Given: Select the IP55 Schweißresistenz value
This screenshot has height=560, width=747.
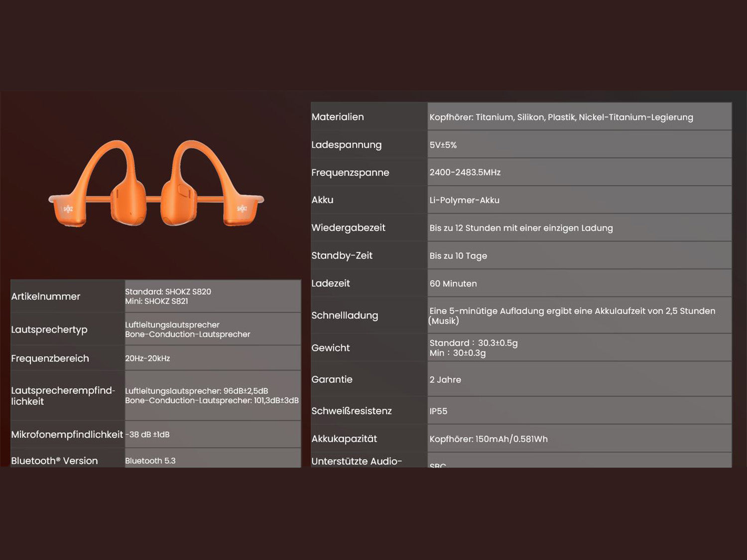Looking at the screenshot, I should tap(438, 411).
